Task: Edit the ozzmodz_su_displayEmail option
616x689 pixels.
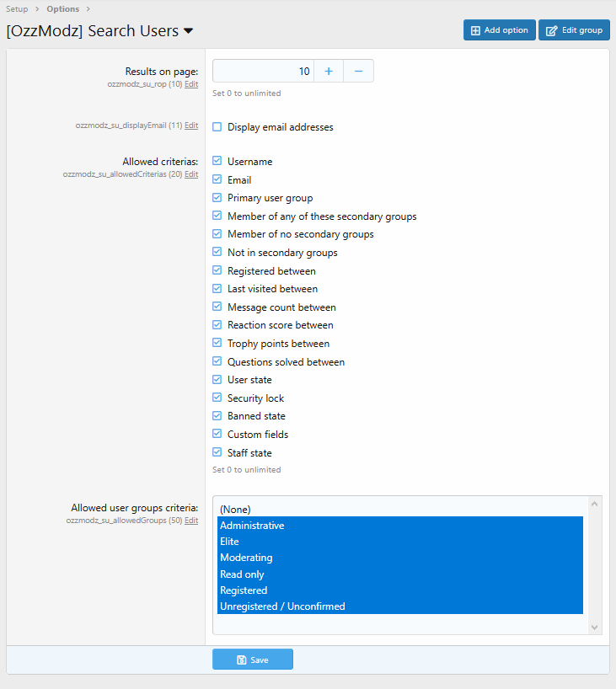Action: click(x=191, y=126)
